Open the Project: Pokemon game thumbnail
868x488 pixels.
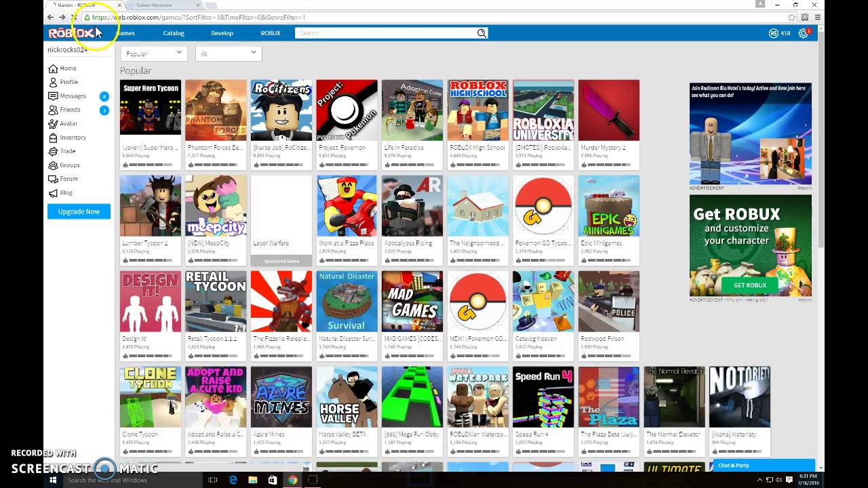pyautogui.click(x=347, y=110)
